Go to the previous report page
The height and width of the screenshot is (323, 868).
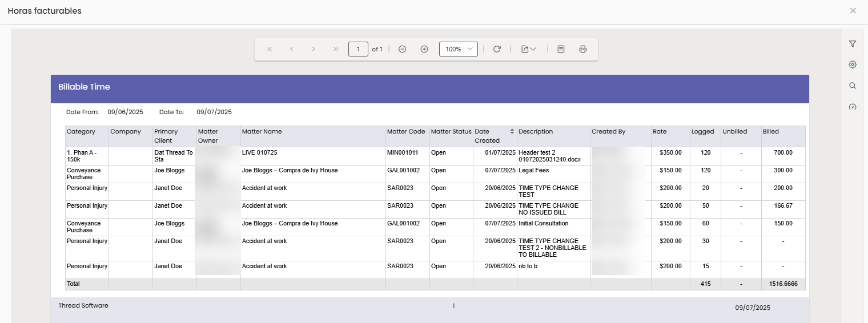pyautogui.click(x=292, y=49)
